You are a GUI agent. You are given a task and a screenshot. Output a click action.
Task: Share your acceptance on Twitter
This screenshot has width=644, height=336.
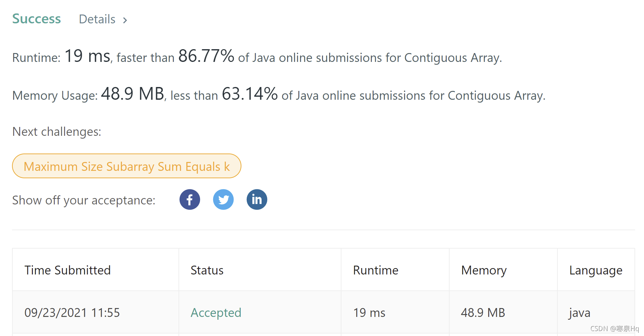point(223,199)
